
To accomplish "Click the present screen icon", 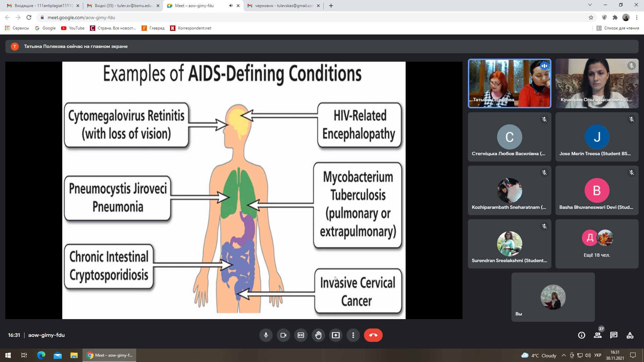I will coord(336,335).
